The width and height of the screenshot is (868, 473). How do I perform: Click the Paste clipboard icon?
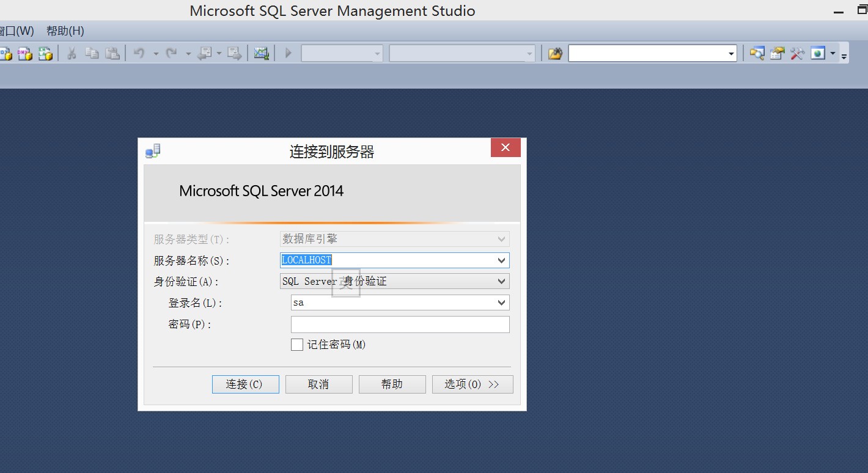click(112, 54)
